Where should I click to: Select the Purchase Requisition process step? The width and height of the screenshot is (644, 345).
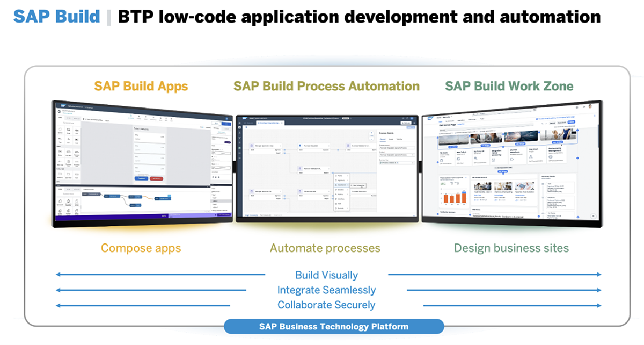(x=314, y=147)
